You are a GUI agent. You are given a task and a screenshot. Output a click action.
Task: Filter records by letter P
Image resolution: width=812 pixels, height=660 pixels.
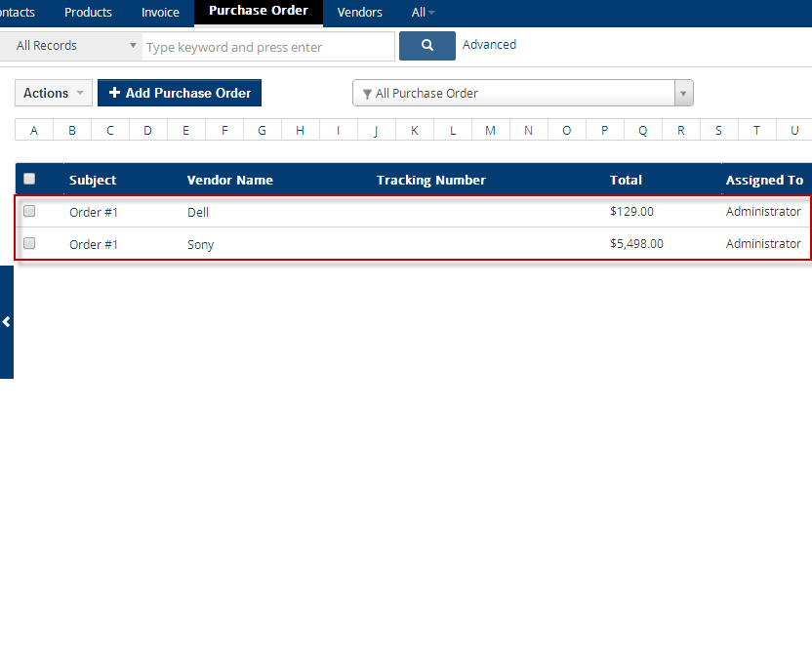click(x=605, y=130)
